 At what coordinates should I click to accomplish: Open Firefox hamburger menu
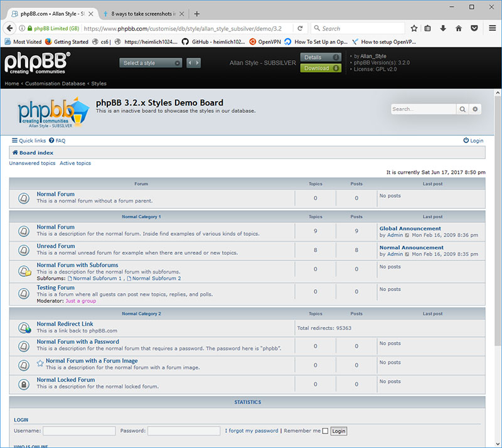point(493,28)
